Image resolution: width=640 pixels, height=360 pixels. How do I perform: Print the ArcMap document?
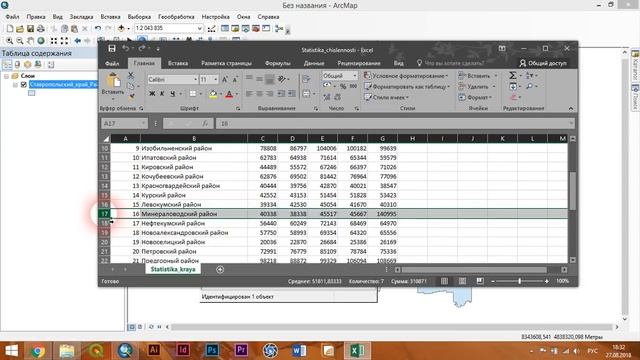(x=40, y=29)
